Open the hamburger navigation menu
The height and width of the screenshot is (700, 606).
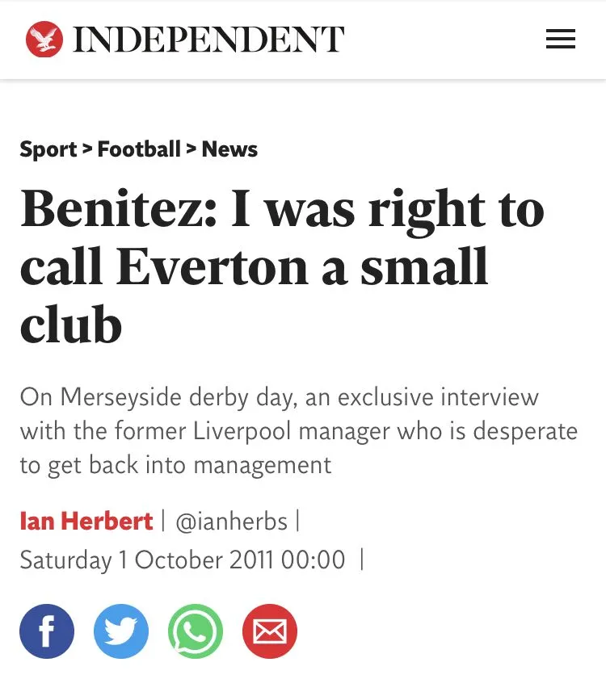(560, 39)
